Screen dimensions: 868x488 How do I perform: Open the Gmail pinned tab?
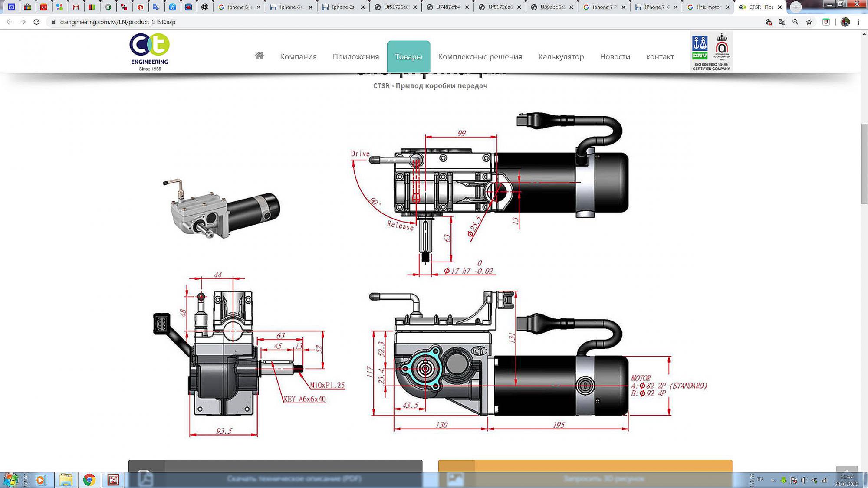(76, 7)
